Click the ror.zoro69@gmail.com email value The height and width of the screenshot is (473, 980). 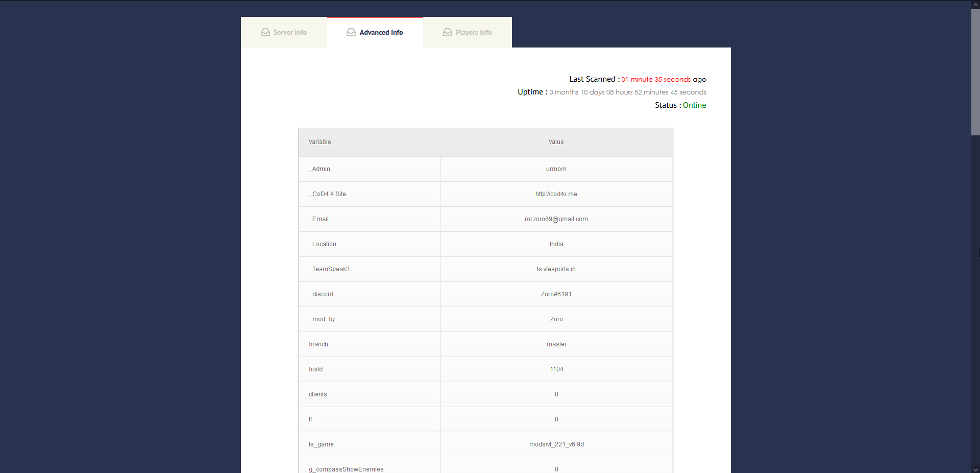556,219
